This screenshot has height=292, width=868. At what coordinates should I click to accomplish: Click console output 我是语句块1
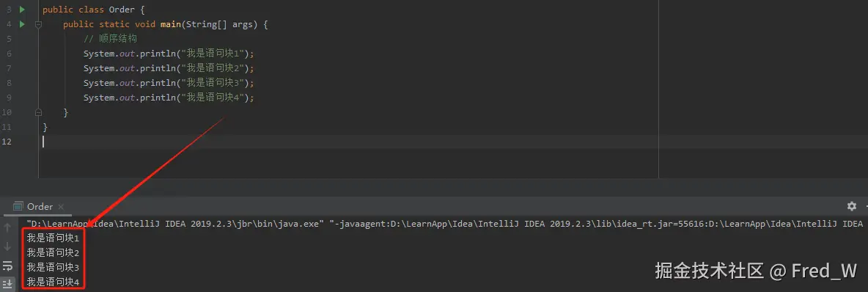[53, 238]
